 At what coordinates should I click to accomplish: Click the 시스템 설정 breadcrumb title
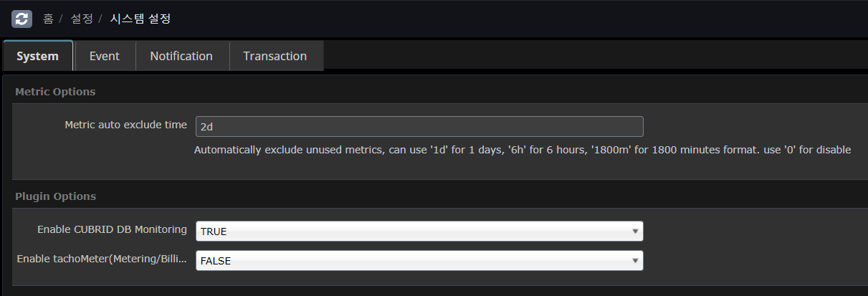pos(140,19)
